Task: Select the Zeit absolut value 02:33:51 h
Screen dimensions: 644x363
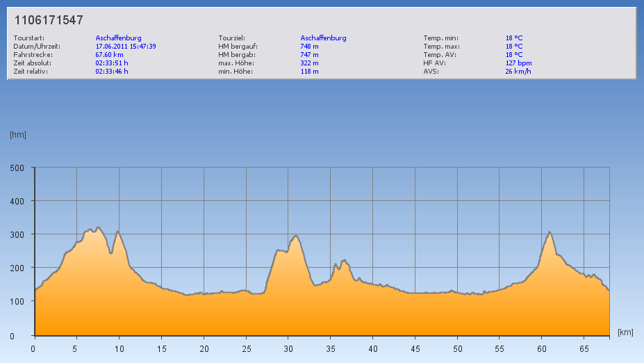Action: click(112, 63)
